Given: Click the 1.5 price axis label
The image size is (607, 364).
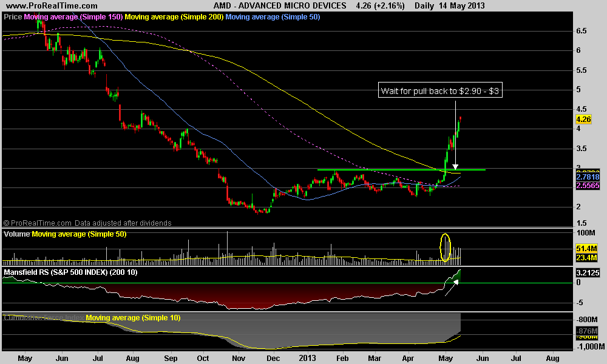Looking at the screenshot, I should pyautogui.click(x=581, y=223).
